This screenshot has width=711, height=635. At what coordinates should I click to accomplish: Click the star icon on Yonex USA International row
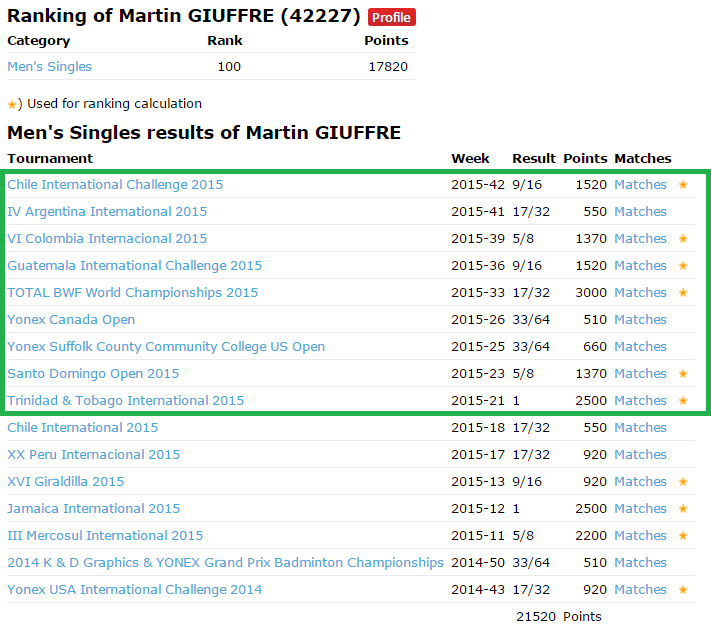click(683, 589)
